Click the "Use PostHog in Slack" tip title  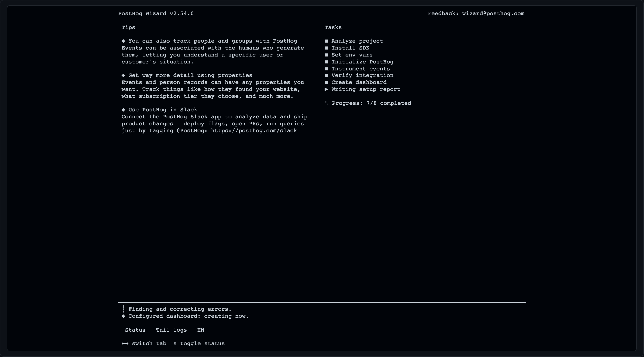click(163, 110)
